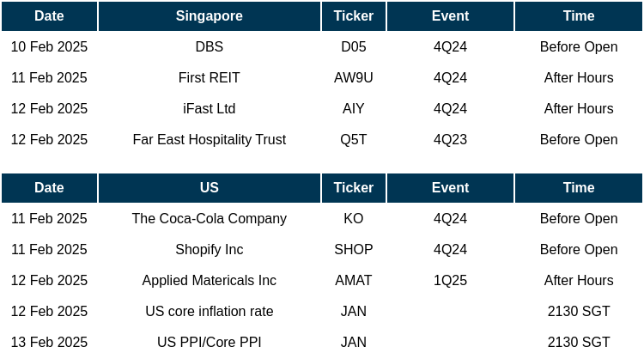The image size is (644, 359).
Task: Select Applied Matericals Inc cell
Action: (x=209, y=281)
